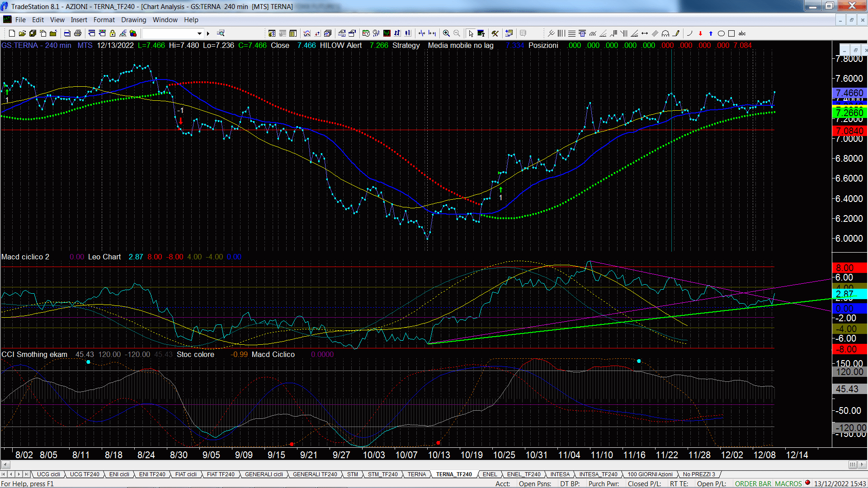This screenshot has width=868, height=488.
Task: Click the colored cubes icon
Action: pos(133,33)
